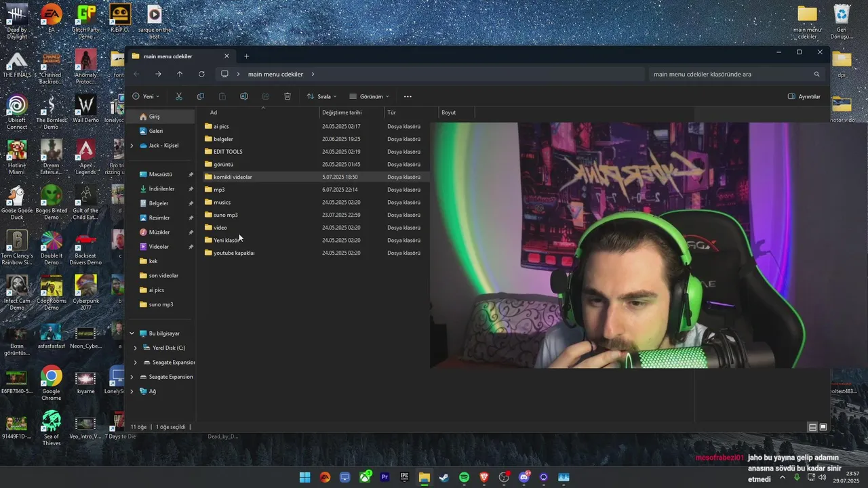The height and width of the screenshot is (488, 868).
Task: Open EA app from the taskbar
Action: [325, 477]
